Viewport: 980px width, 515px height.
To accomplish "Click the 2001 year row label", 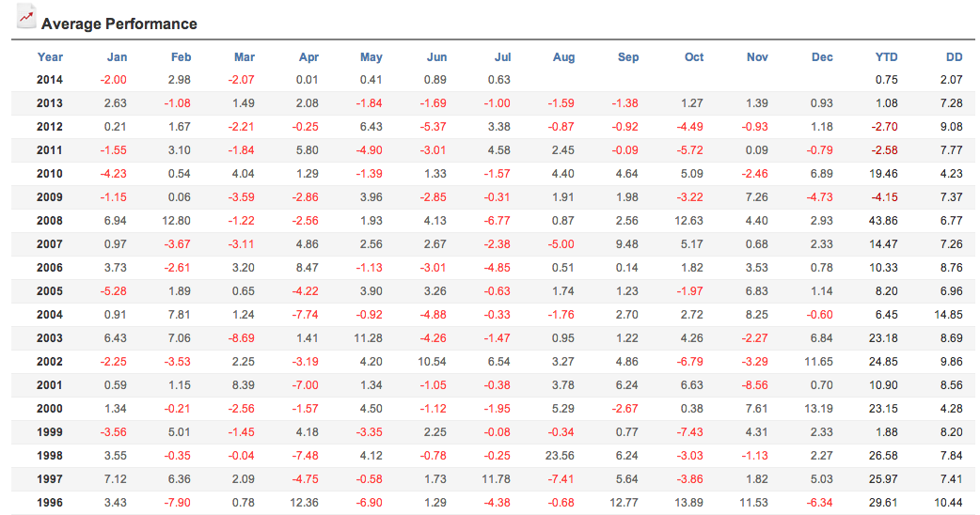I will (x=49, y=385).
